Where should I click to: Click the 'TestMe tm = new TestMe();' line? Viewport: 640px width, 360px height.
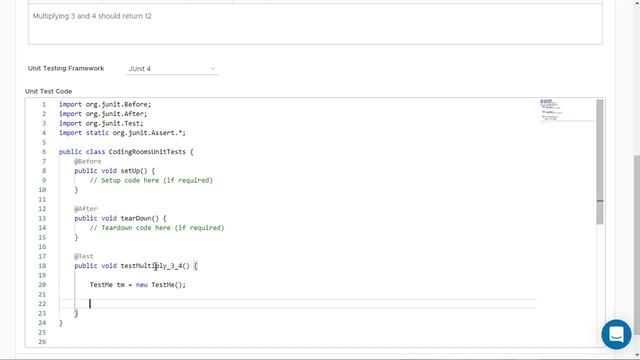138,285
